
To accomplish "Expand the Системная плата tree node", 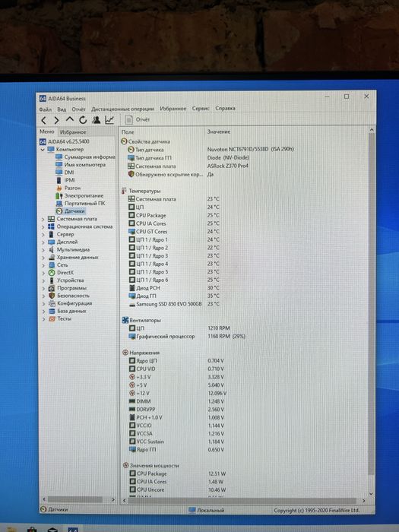I will (x=43, y=219).
